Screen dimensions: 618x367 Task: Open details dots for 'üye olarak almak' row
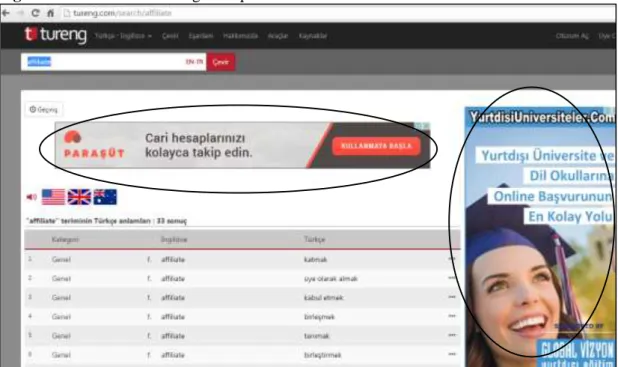point(452,278)
